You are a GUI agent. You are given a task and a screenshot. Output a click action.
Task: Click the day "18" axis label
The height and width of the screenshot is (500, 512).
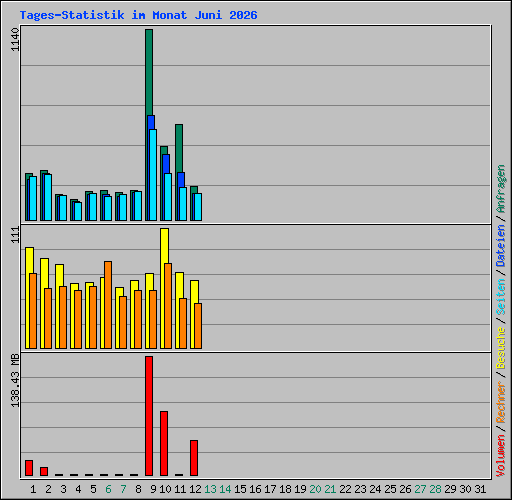(x=285, y=489)
